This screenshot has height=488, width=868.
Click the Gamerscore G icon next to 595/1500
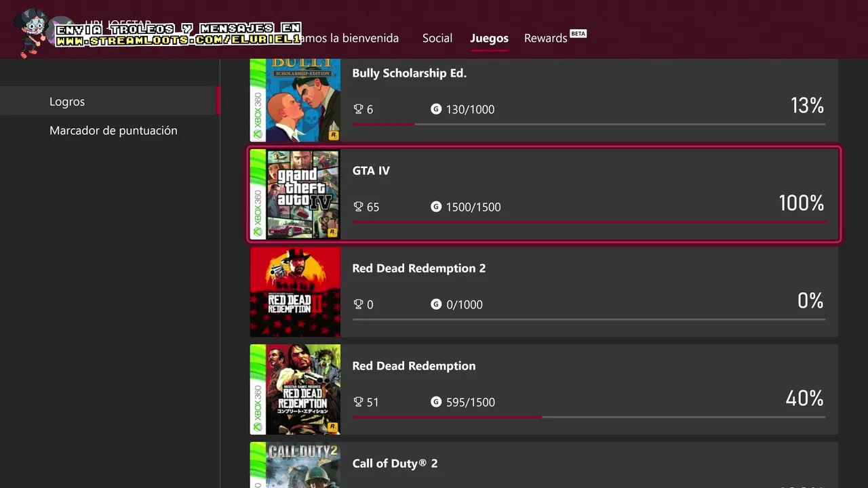(x=436, y=401)
